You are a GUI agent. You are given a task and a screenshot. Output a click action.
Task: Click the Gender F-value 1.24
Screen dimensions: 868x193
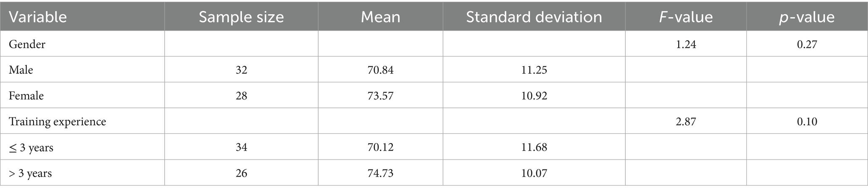686,44
